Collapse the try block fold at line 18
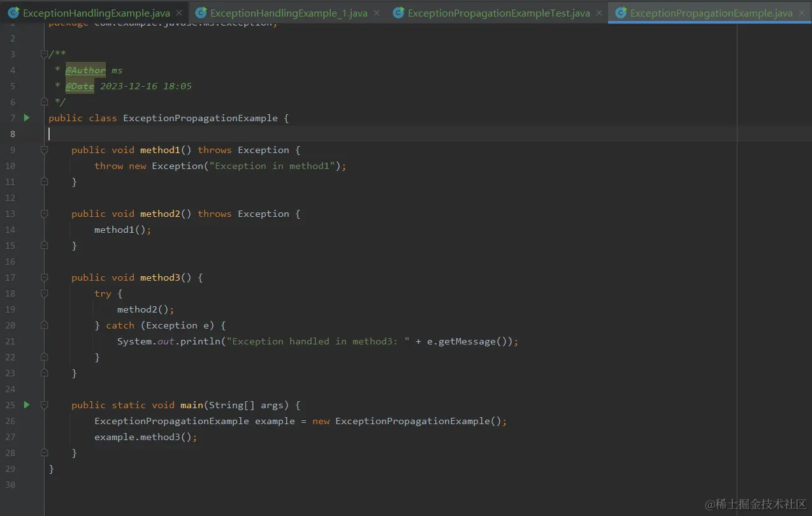The image size is (812, 516). click(x=44, y=293)
